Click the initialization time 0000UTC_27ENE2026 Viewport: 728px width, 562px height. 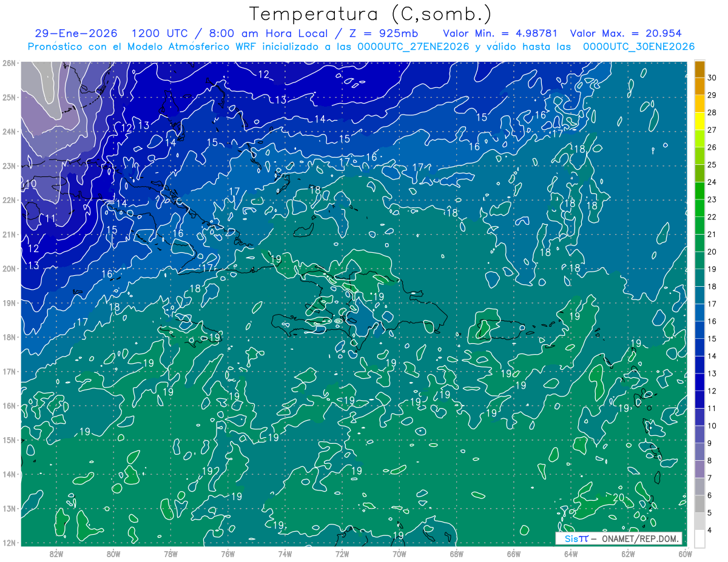click(x=413, y=47)
